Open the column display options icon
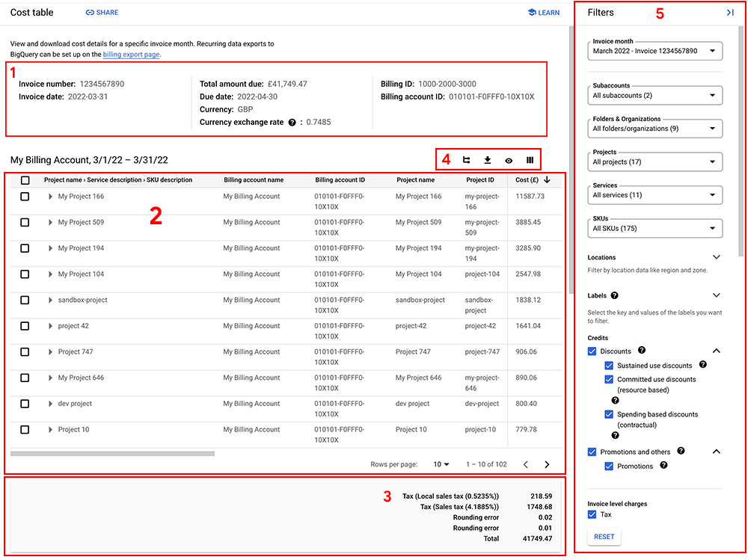The image size is (748, 560). [530, 160]
